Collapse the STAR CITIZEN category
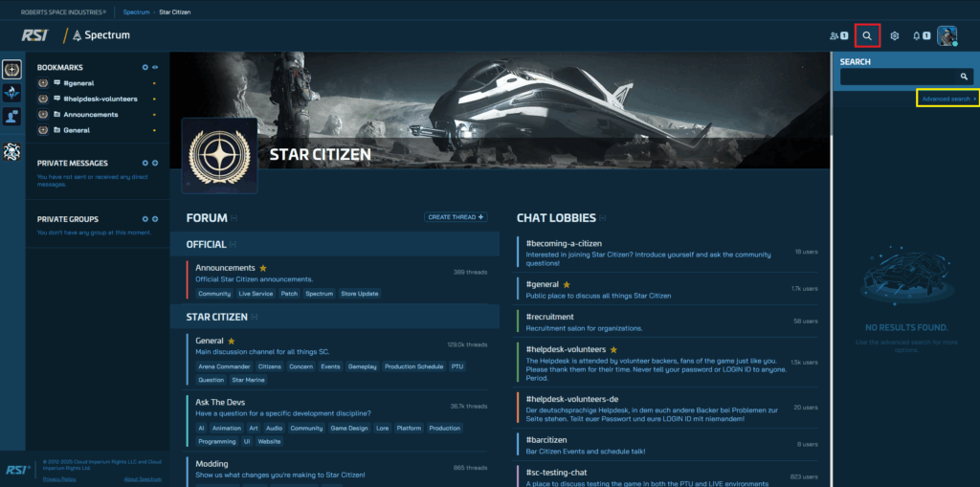The image size is (980, 487). point(254,317)
